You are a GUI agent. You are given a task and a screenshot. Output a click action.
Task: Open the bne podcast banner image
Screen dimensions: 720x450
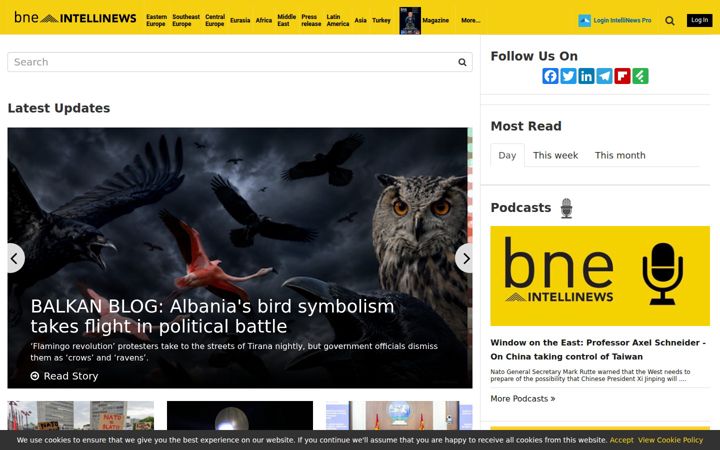tap(600, 276)
